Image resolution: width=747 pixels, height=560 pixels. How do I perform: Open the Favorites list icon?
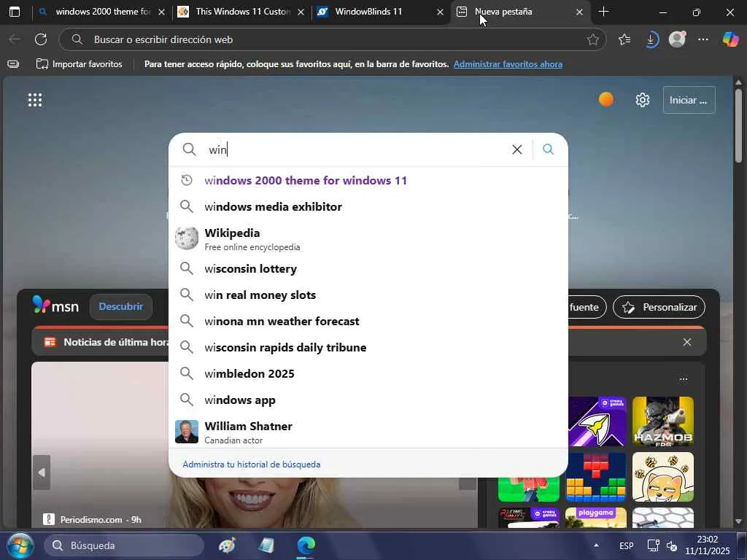(x=624, y=39)
